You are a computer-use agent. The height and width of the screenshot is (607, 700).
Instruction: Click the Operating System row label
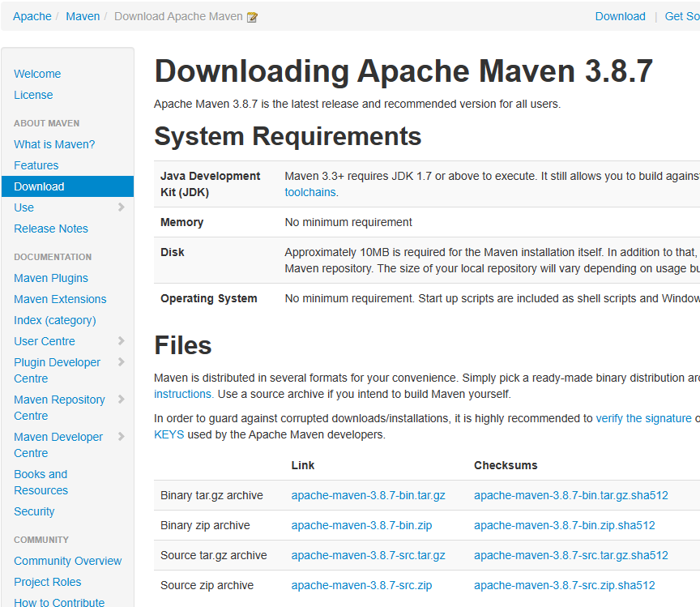(208, 298)
